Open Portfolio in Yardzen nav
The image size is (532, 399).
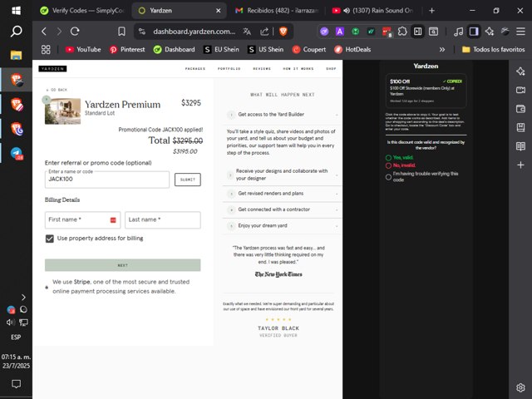point(229,68)
